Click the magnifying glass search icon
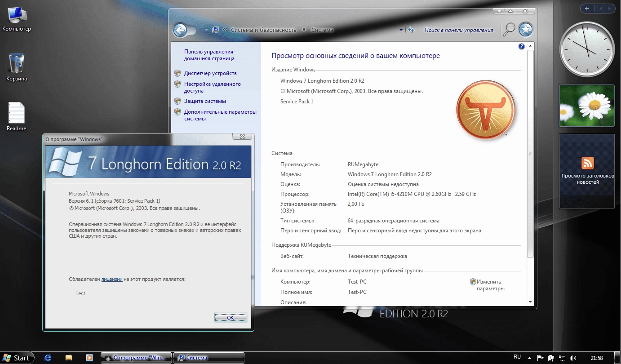621x364 pixels. 508,30
